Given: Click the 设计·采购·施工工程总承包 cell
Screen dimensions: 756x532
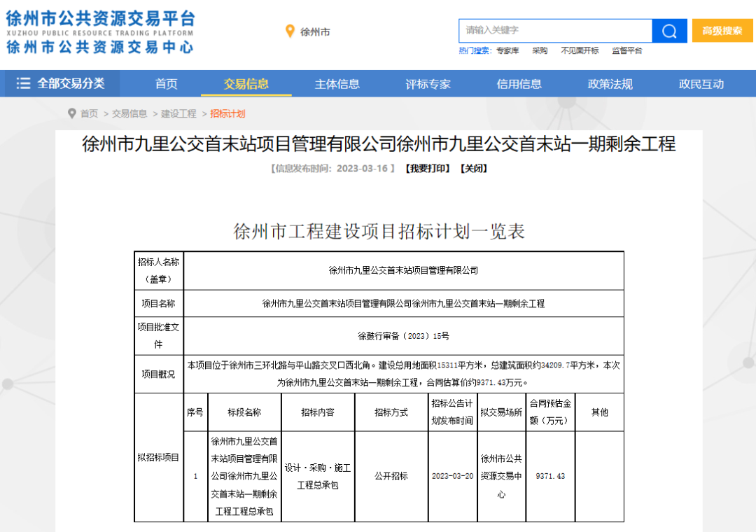Looking at the screenshot, I should click(318, 476).
